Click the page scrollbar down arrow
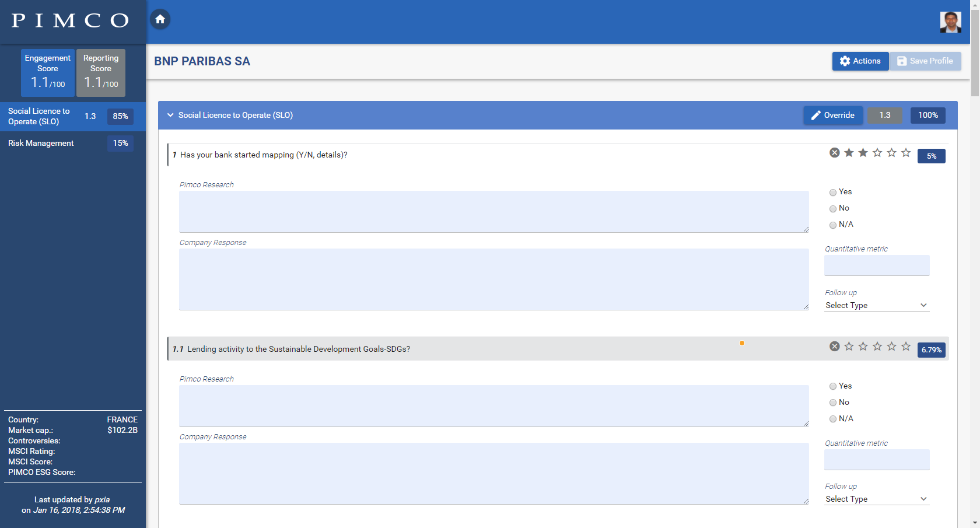Viewport: 980px width, 528px height. [x=975, y=523]
